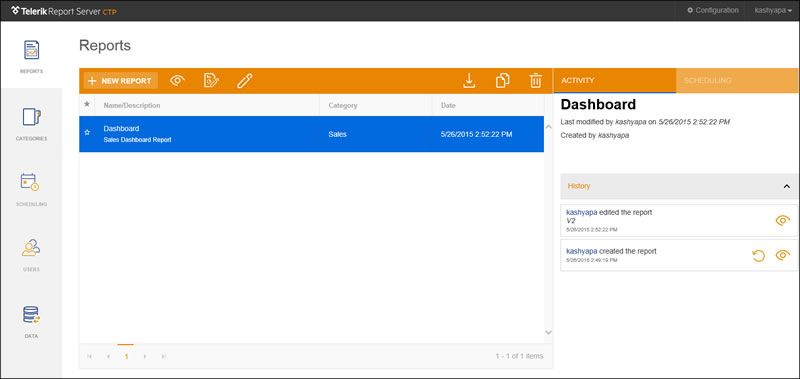The width and height of the screenshot is (800, 379).
Task: Click the date 5/26/2015 2:52:22 PM cell
Action: 477,135
